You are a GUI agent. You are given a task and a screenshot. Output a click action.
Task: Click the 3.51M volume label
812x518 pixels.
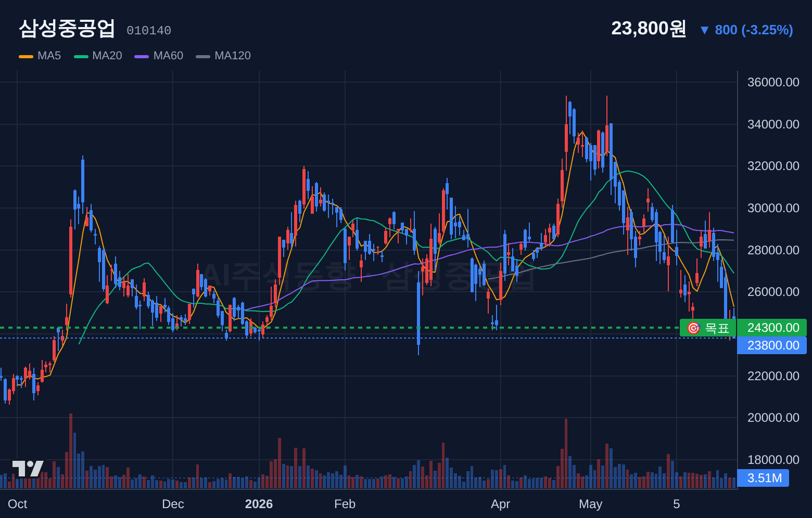pos(763,478)
